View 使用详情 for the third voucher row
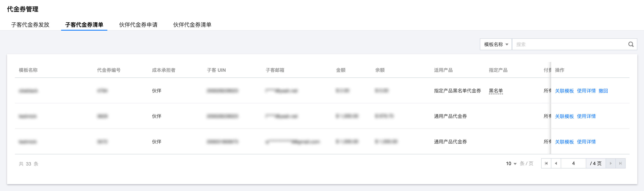The image size is (644, 191). click(586, 142)
